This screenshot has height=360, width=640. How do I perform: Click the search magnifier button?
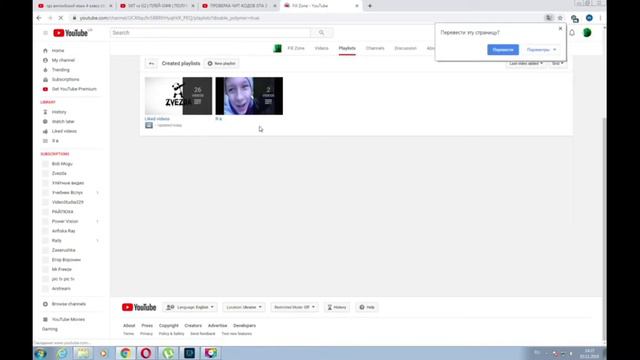click(x=322, y=33)
